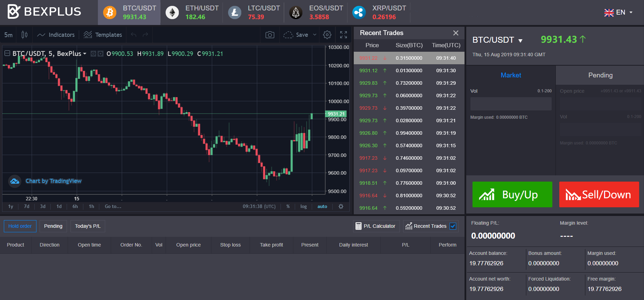644x300 pixels.
Task: Open the P/L Calculator
Action: pos(376,226)
